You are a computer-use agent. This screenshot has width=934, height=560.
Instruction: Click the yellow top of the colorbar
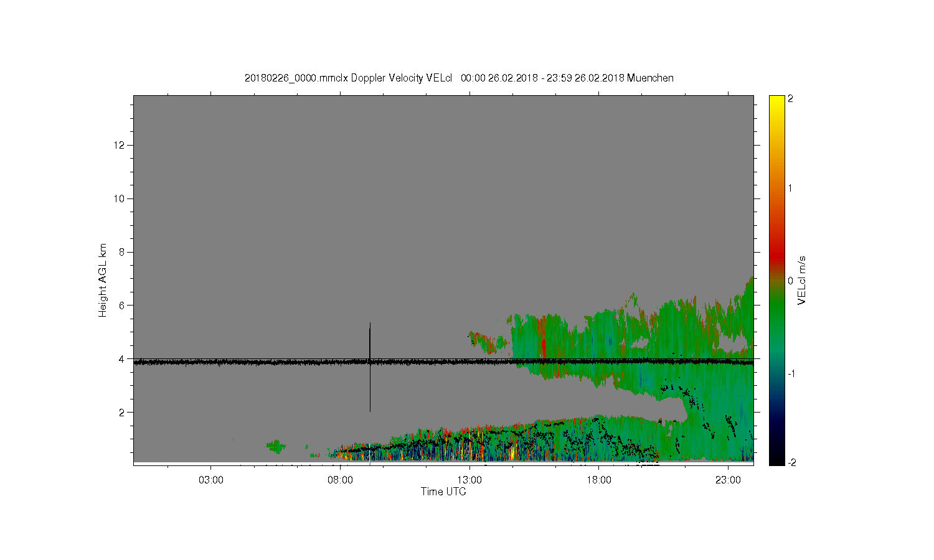click(776, 101)
